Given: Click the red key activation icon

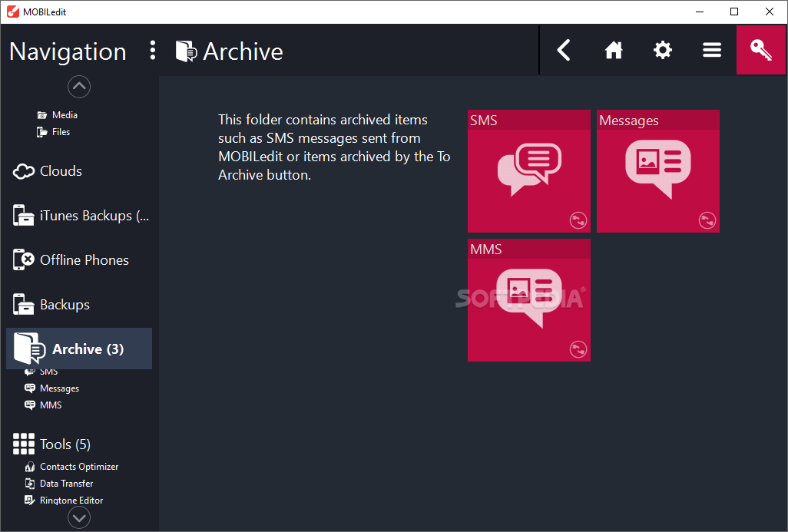Looking at the screenshot, I should [761, 50].
